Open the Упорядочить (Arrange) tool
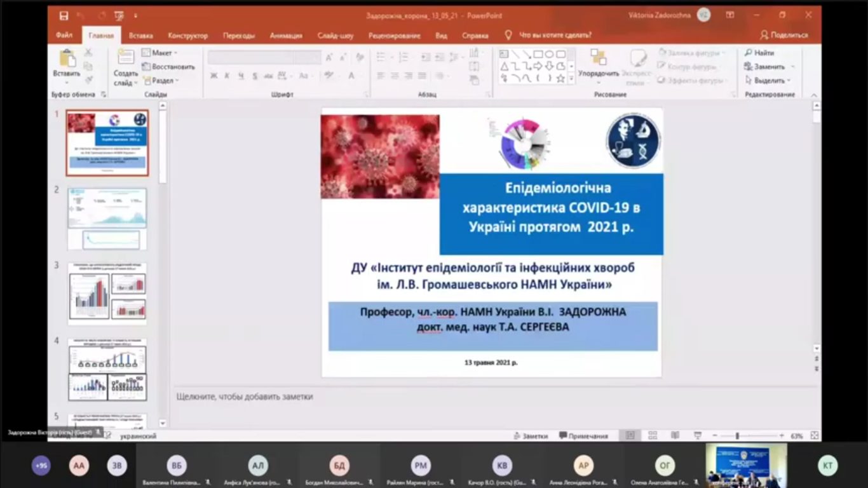This screenshot has height=488, width=868. [599, 64]
